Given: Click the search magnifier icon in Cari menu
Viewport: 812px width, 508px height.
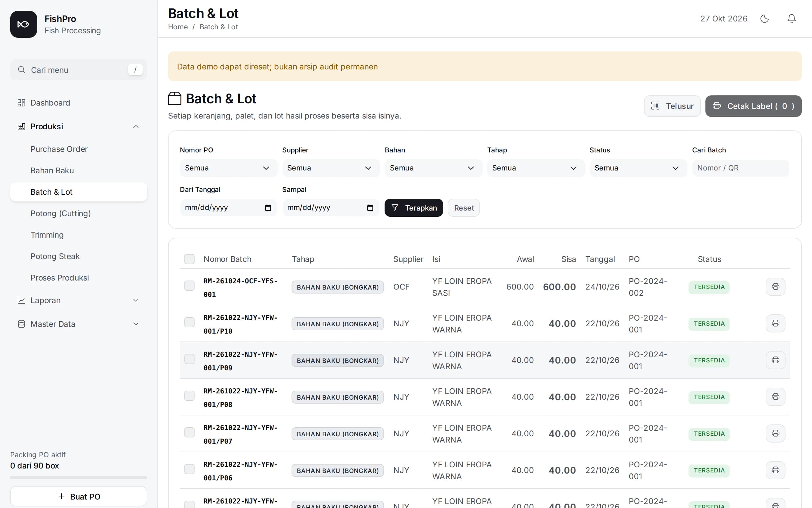Looking at the screenshot, I should tap(21, 69).
